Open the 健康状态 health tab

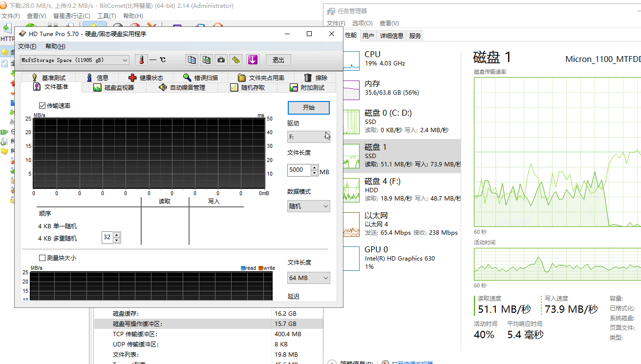(146, 78)
